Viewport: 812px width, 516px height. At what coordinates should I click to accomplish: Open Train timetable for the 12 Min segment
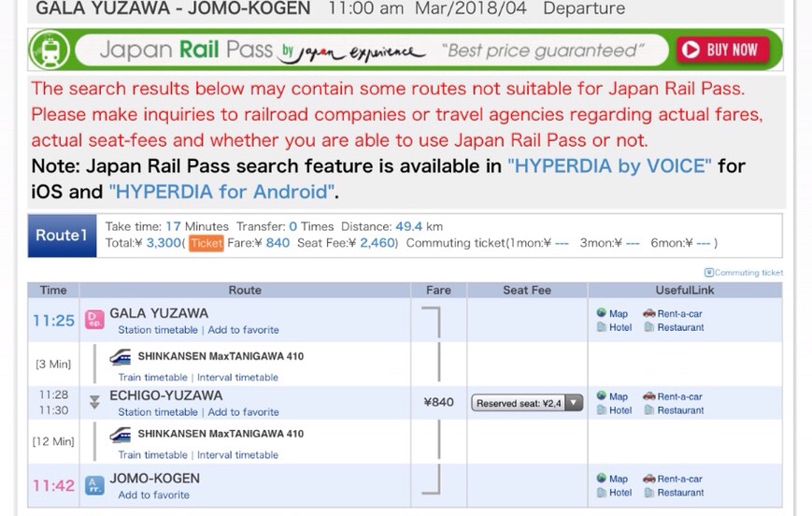[x=152, y=455]
